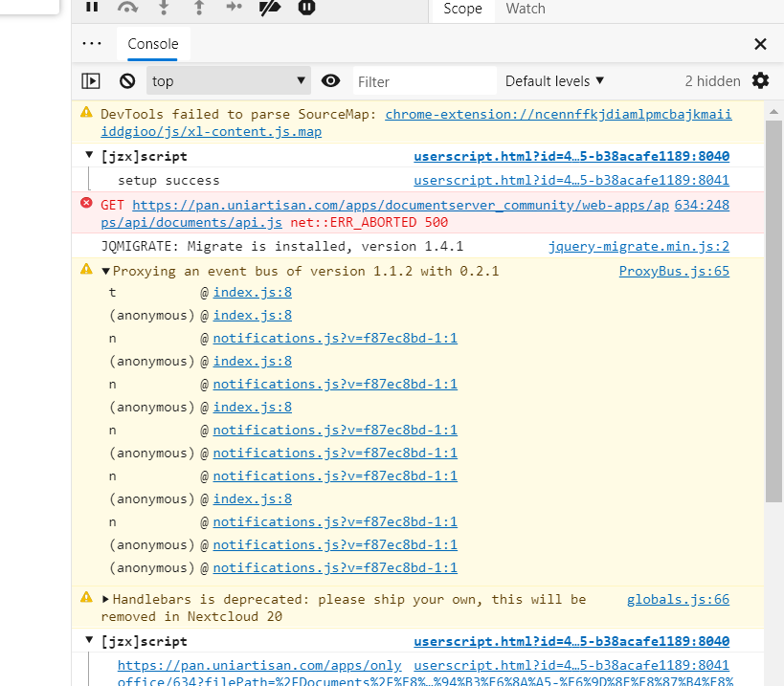Click the Pause script execution icon

[91, 8]
